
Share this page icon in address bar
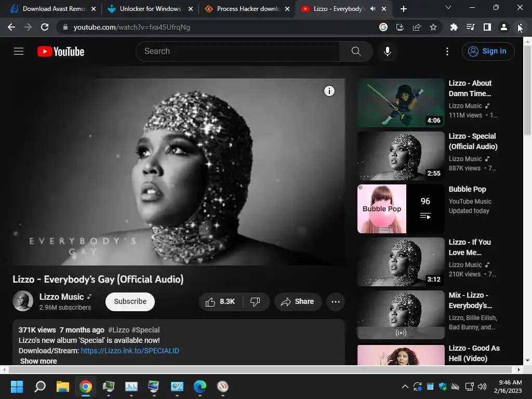pos(416,27)
